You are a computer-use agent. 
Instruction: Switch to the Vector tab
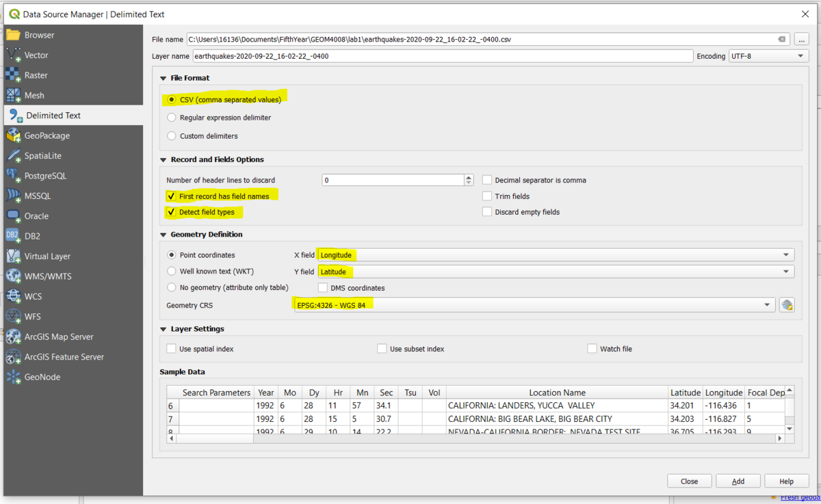click(x=36, y=55)
